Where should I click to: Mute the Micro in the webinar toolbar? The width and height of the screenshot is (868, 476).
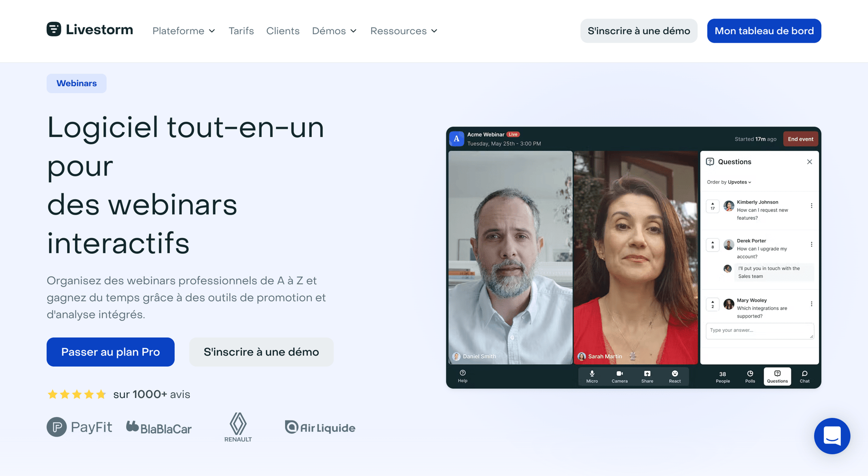point(592,376)
